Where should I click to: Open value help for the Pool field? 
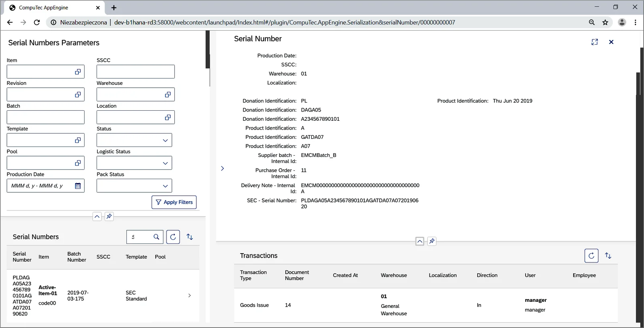point(78,163)
